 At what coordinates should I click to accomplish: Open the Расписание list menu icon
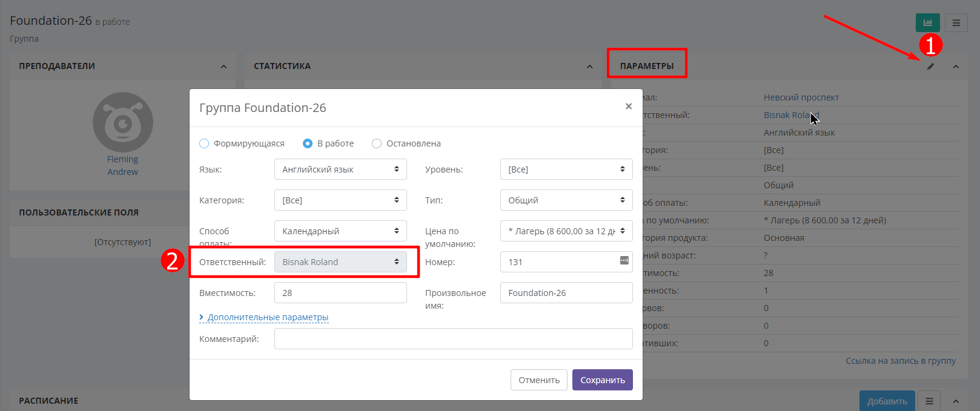point(929,401)
